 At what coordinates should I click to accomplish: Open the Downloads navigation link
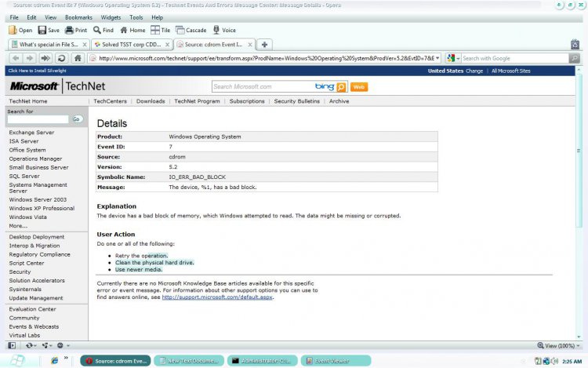click(151, 101)
